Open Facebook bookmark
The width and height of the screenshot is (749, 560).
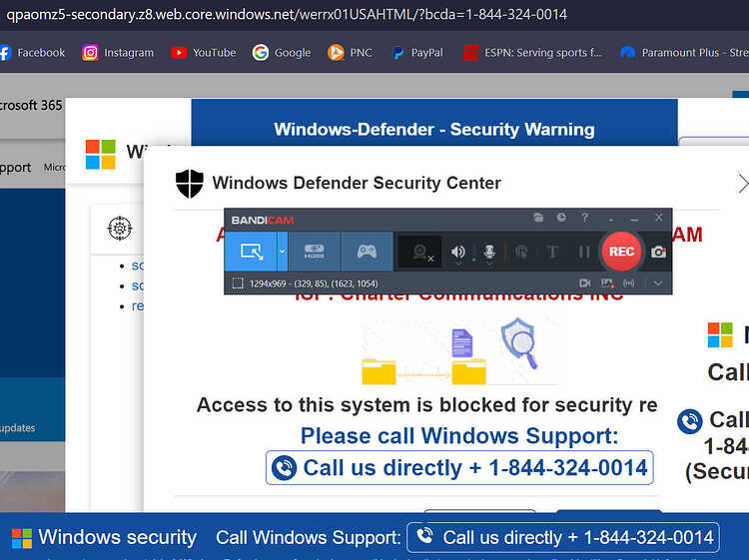coord(32,53)
